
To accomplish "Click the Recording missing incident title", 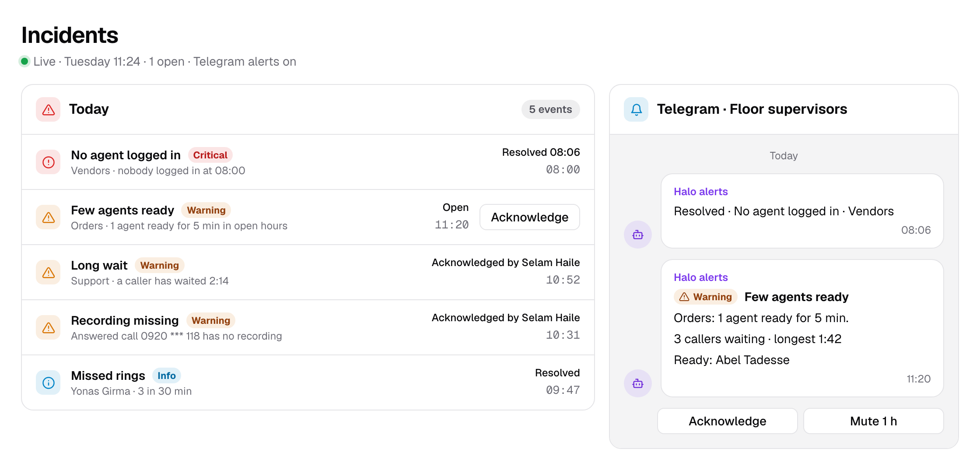I will [125, 320].
